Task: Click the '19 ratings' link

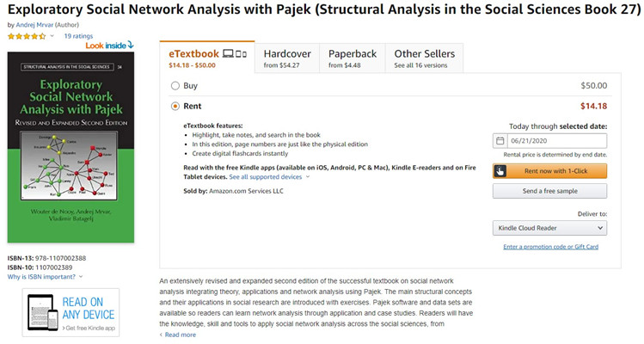Action: point(78,37)
